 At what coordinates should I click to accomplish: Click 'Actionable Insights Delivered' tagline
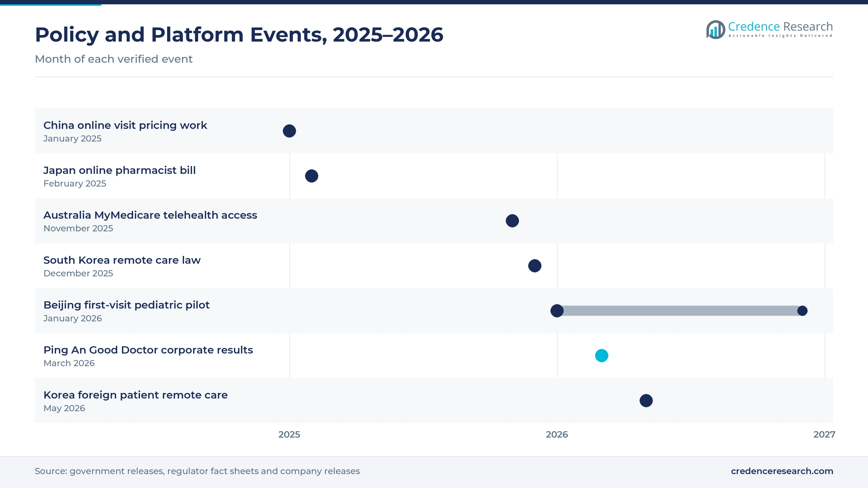point(780,36)
